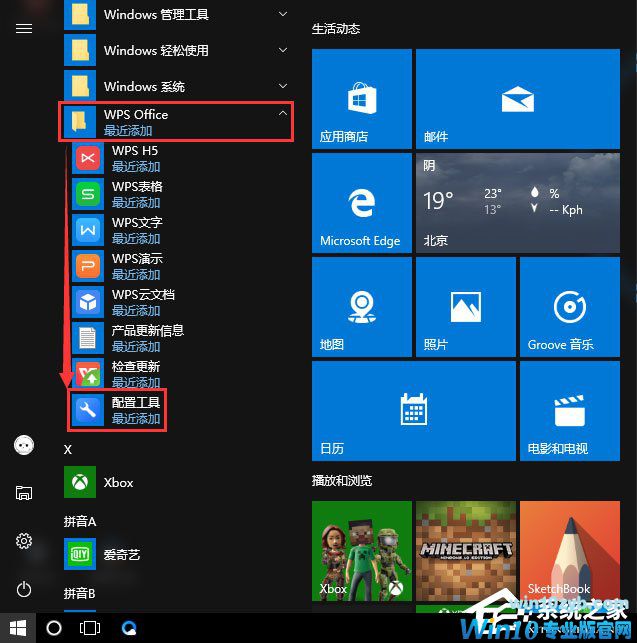
Task: Open the 北京 weather tile
Action: [518, 203]
